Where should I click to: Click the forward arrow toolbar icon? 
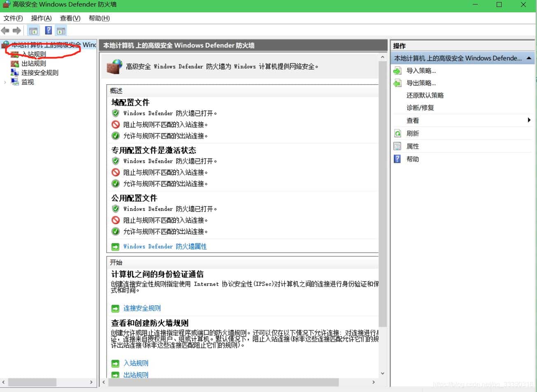pyautogui.click(x=17, y=30)
